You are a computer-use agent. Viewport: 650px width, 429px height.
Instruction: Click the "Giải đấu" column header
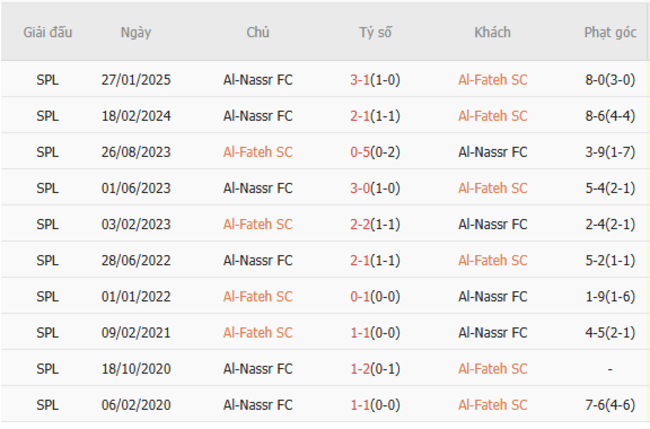(47, 32)
